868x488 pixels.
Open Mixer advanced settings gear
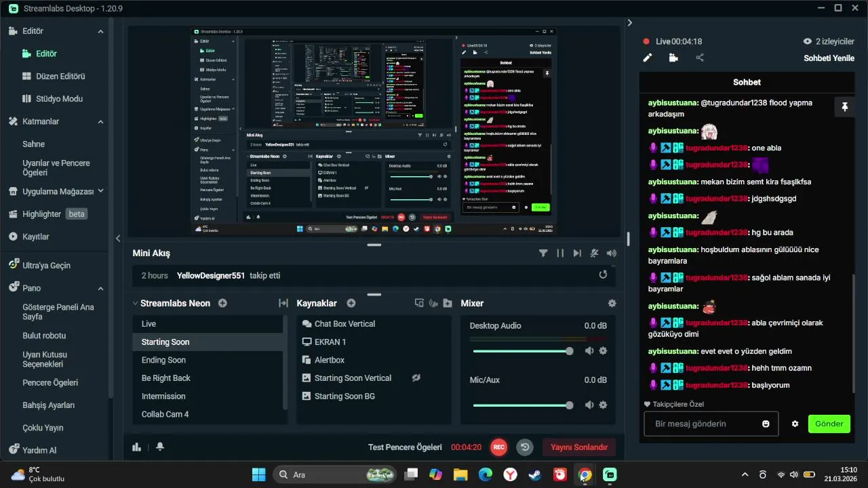(612, 303)
